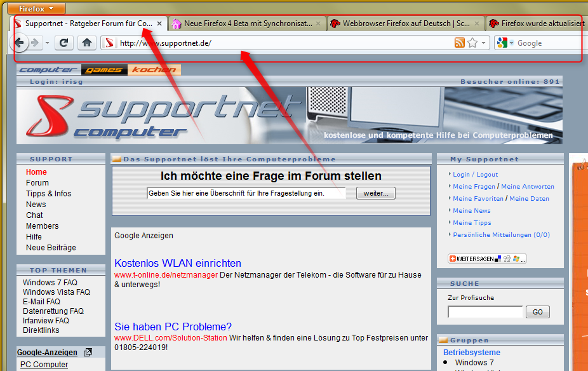Viewport: 588px width, 371px height.
Task: Select the kochen section tab
Action: (154, 69)
